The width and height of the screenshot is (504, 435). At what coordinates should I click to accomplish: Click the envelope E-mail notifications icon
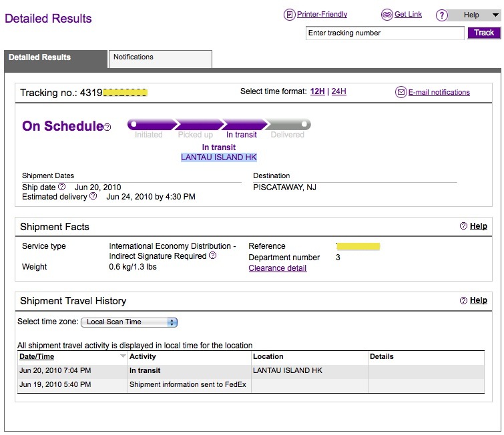pos(401,92)
